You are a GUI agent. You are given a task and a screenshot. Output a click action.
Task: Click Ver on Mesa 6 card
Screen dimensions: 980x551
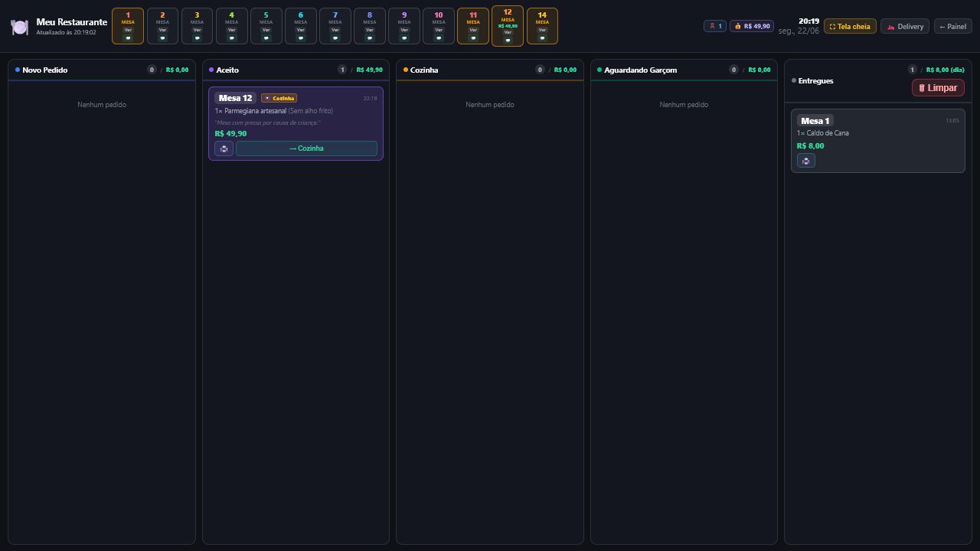[x=300, y=30]
